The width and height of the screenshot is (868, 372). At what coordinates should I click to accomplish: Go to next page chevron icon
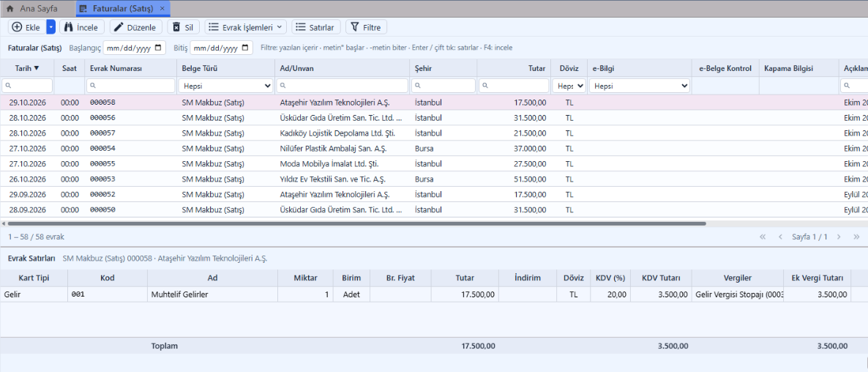(839, 237)
